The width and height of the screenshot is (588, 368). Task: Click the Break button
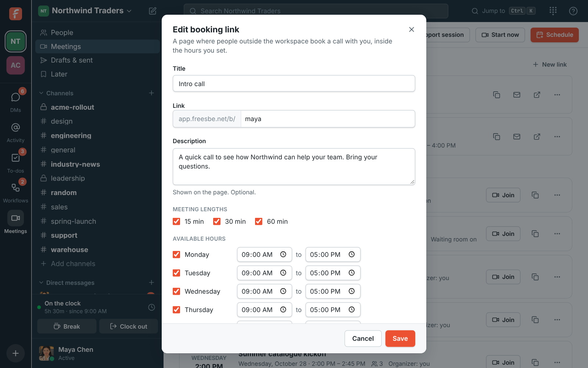(x=67, y=326)
